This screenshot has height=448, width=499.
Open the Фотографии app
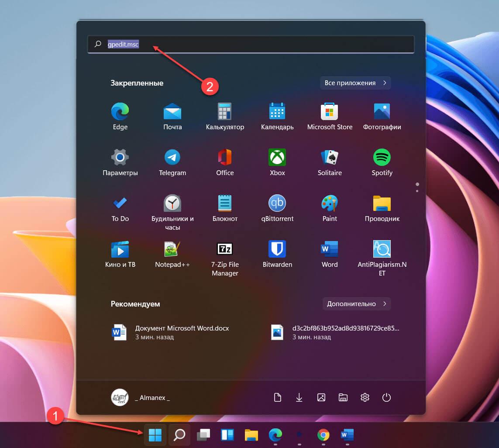[382, 117]
